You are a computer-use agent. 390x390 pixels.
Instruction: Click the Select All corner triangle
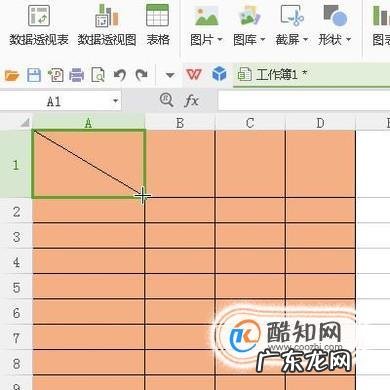(25, 123)
